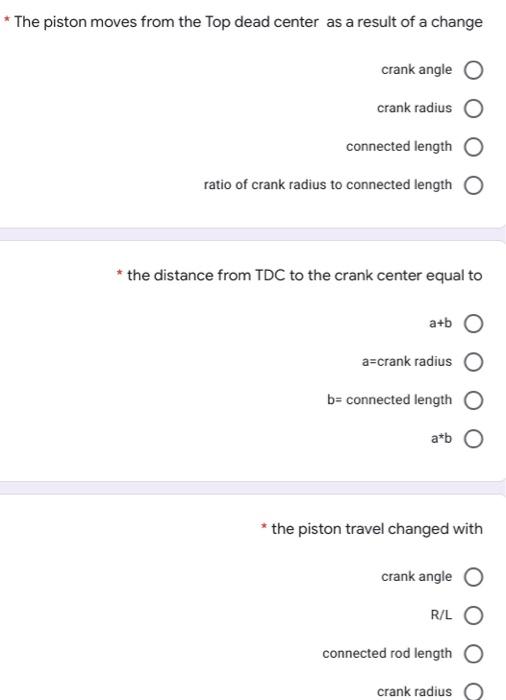Image resolution: width=506 pixels, height=700 pixels.
Task: Click 'The piston moves from the Top dead center' heading
Action: tap(167, 22)
